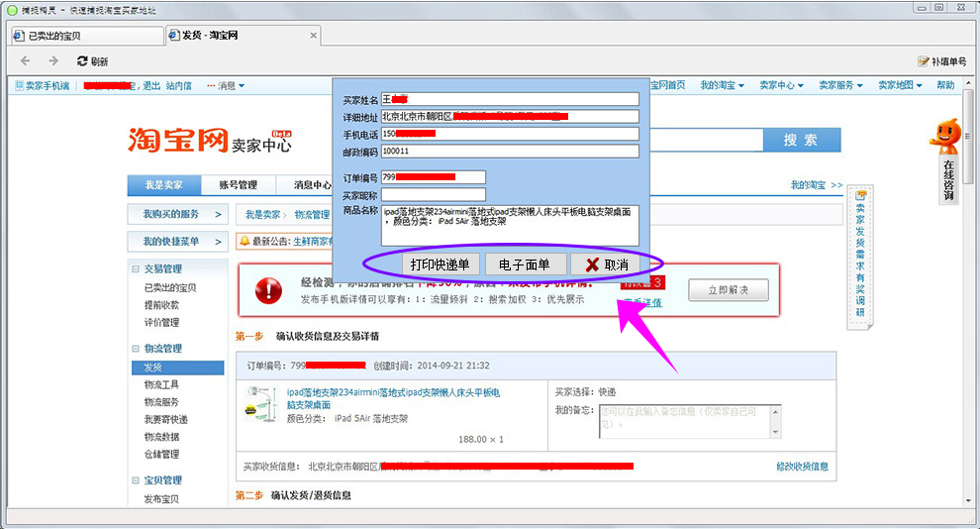Image resolution: width=980 pixels, height=529 pixels.
Task: Expand 我的快捷菜单 menu
Action: [x=177, y=241]
